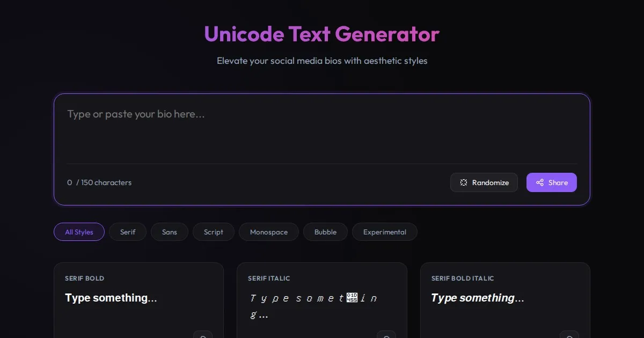Click the Serif Bold preview text
The image size is (644, 338).
111,298
